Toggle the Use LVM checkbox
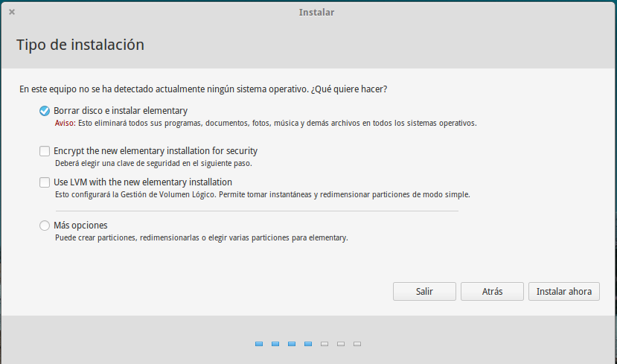 [45, 182]
